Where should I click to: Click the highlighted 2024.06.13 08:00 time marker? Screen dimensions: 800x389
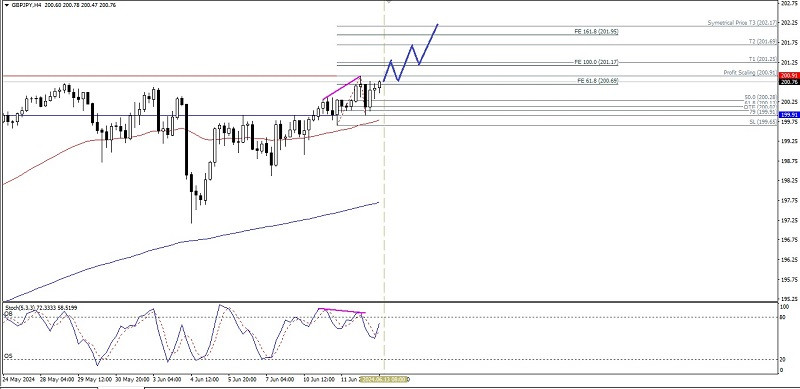click(384, 380)
